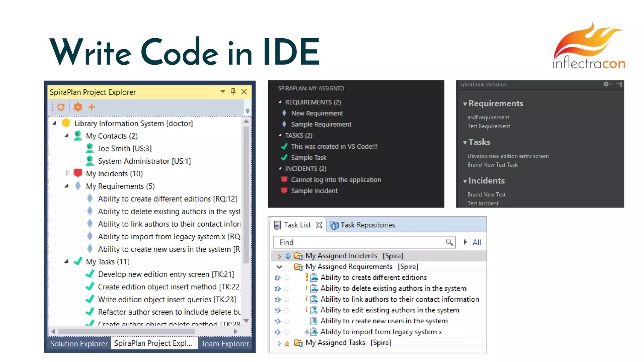Open Sample Requirement in VS Code panel

321,124
